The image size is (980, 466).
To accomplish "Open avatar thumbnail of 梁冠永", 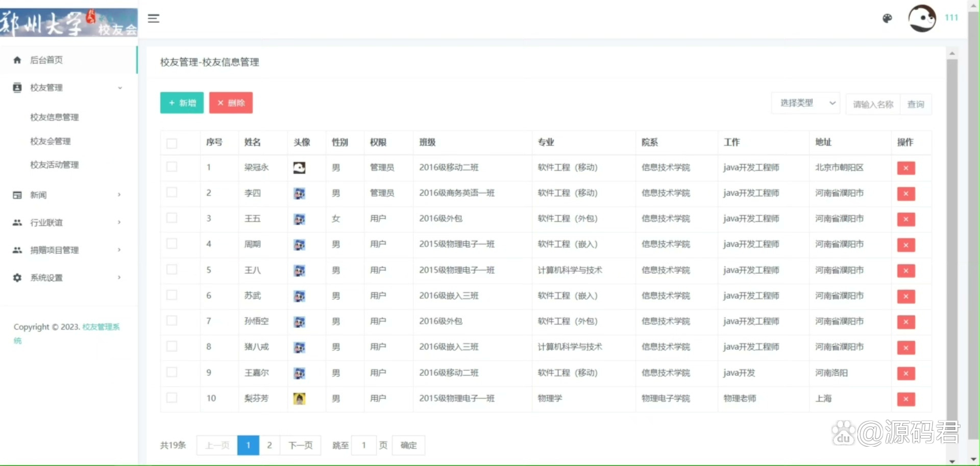I will pos(300,168).
